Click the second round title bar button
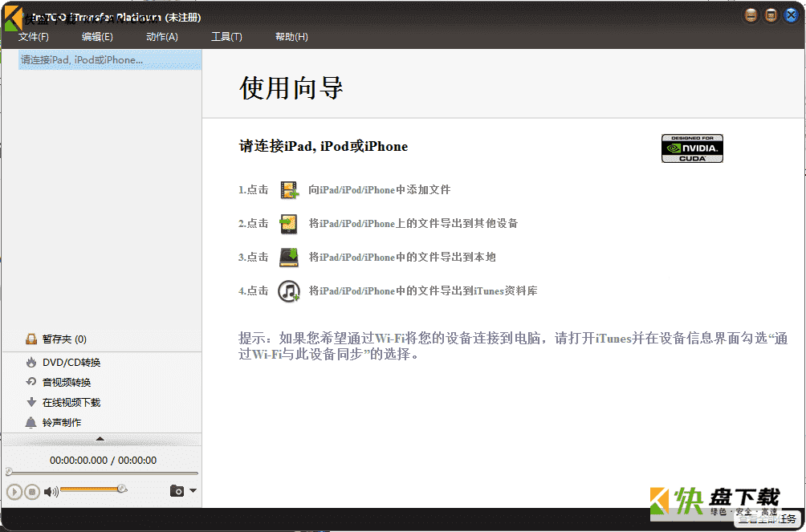The width and height of the screenshot is (806, 532). point(771,15)
